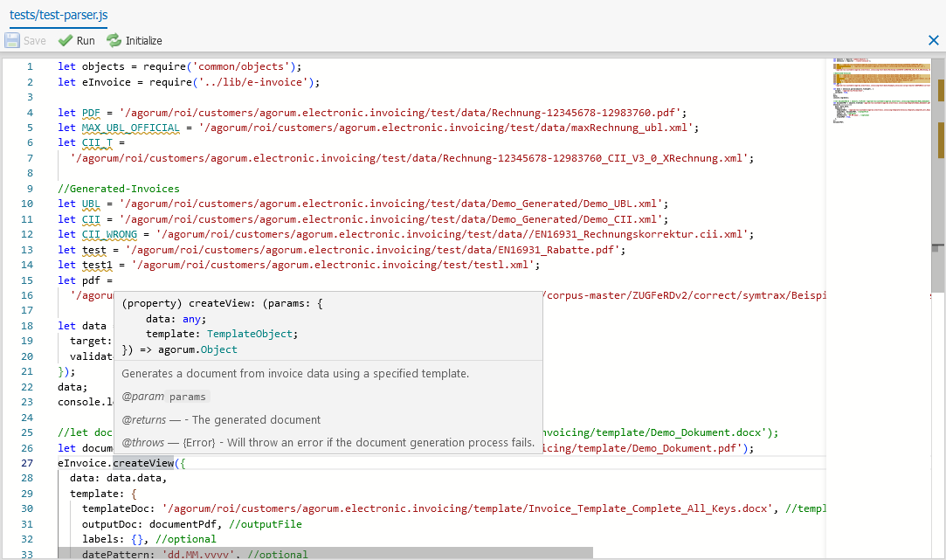This screenshot has width=946, height=560.
Task: Open the tests/test-parser.js tab
Action: [59, 15]
